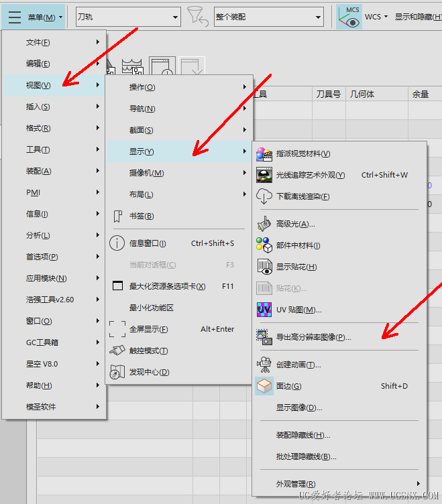Viewport: 442px width, 504px height.
Task: Choose 装配隐藏线(H) option
Action: coord(339,435)
